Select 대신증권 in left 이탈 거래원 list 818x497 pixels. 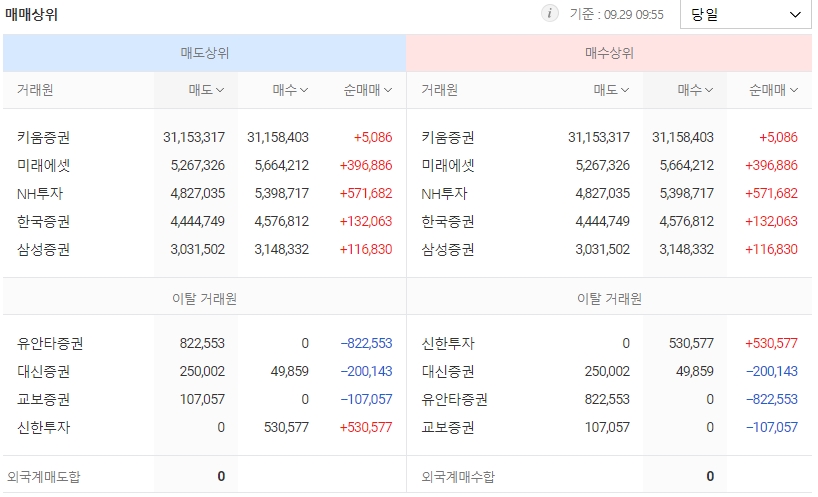(43, 371)
